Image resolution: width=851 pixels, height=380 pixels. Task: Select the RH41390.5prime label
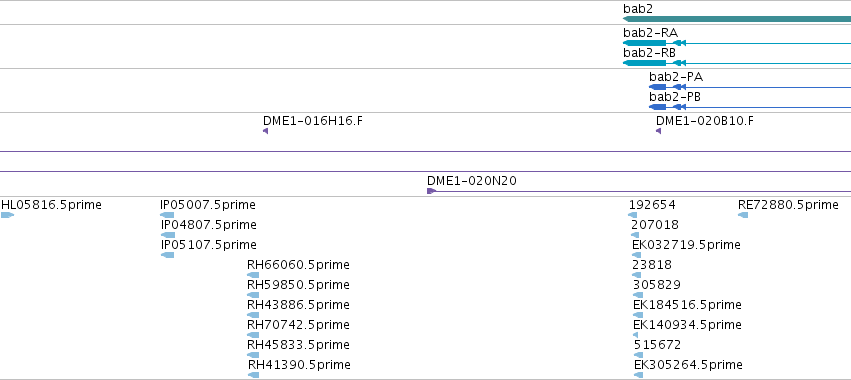[x=300, y=365]
